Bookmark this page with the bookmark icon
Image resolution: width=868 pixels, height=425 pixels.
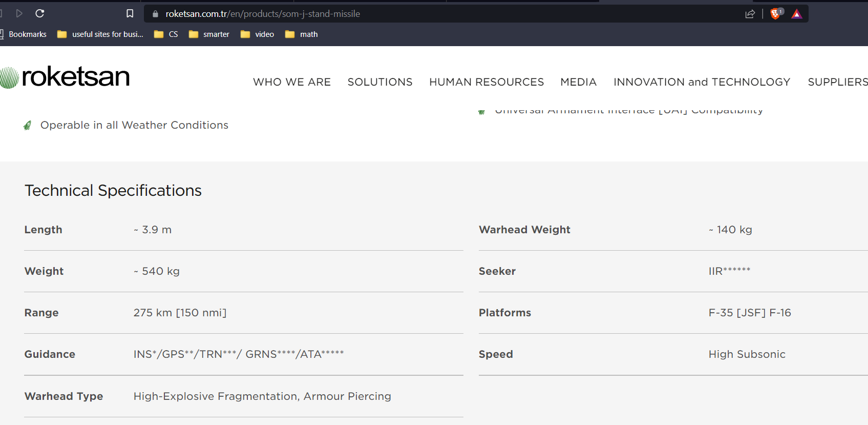point(130,13)
